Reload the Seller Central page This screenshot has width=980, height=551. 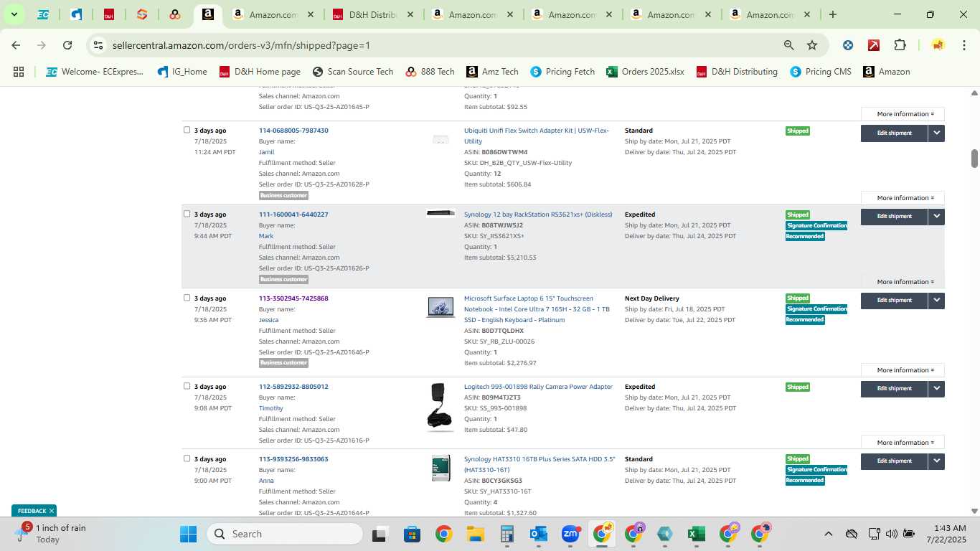click(x=67, y=45)
